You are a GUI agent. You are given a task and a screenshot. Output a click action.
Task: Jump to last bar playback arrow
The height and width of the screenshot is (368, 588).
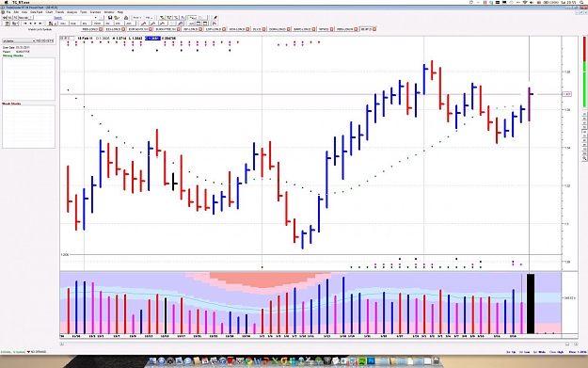tap(40, 24)
